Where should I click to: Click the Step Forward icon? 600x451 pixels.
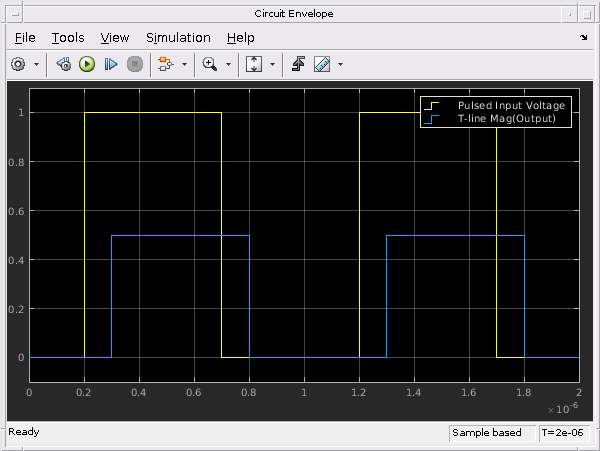111,64
